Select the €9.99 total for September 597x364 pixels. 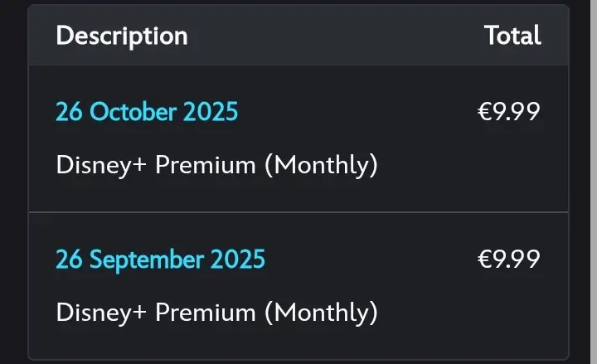(508, 260)
